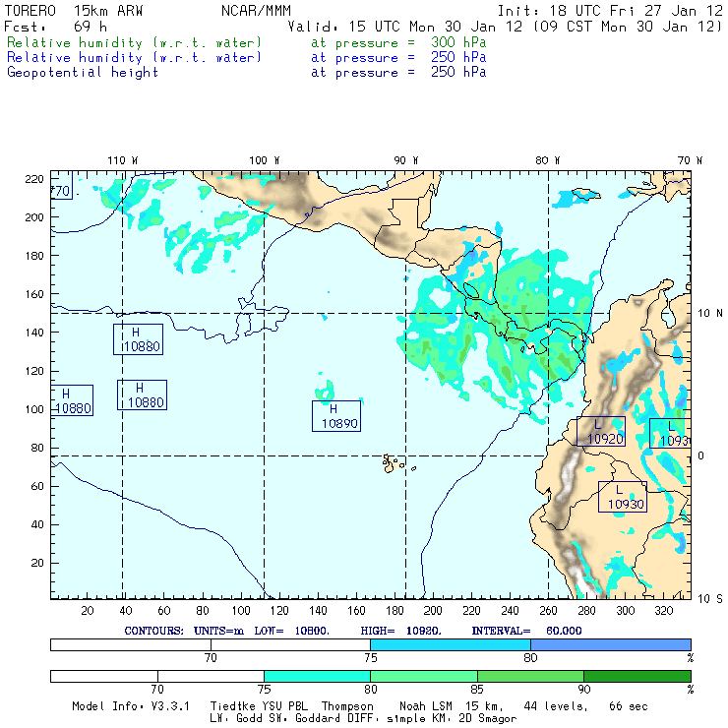Click the 'Valid: 15 UTC Mon 30 Jan 12' text

click(405, 27)
